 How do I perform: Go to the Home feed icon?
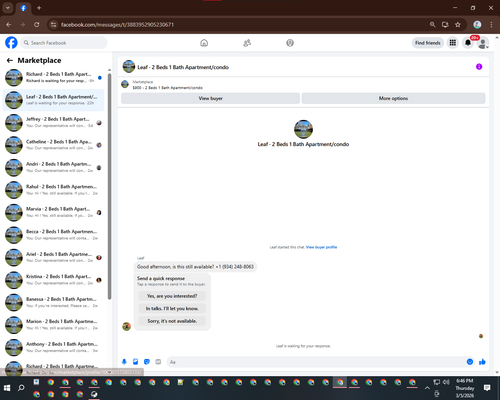(x=204, y=43)
